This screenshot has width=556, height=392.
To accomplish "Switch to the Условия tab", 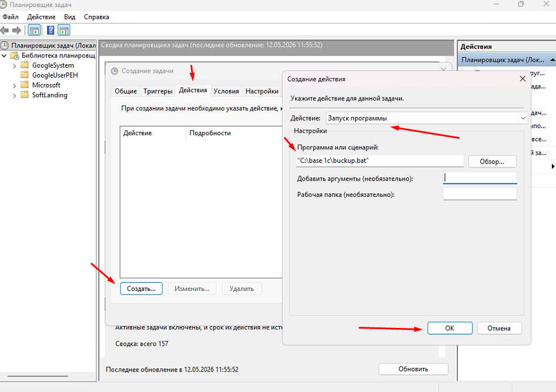I will pos(226,91).
